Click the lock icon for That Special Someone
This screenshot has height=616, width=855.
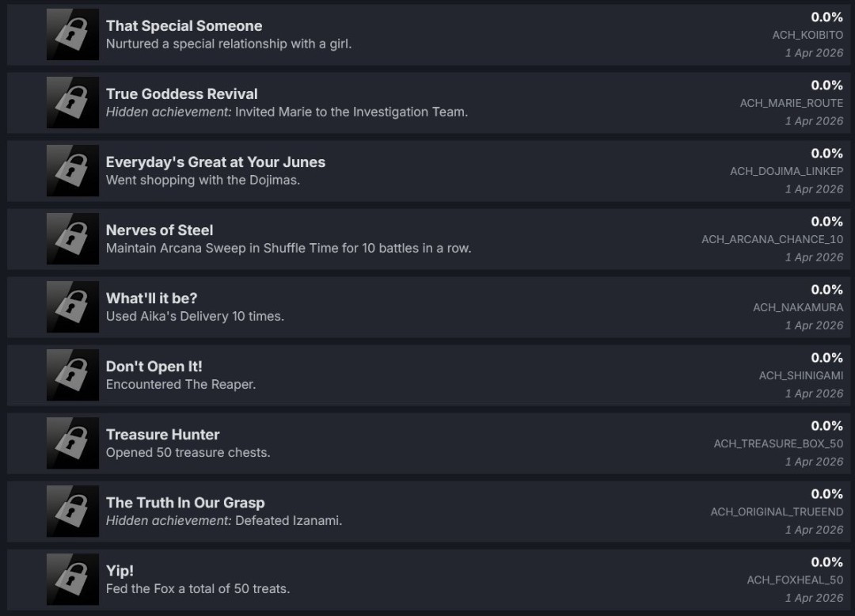point(73,35)
